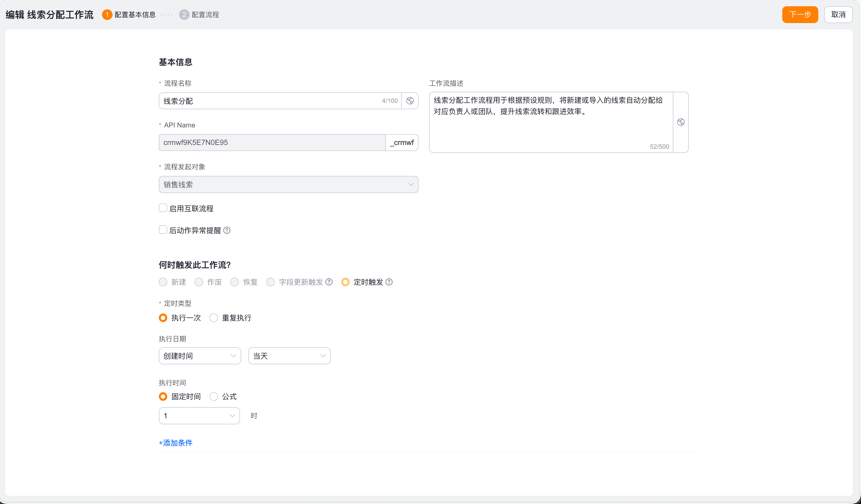The height and width of the screenshot is (504, 861).
Task: Choose the 公式 execution time option
Action: [x=214, y=396]
